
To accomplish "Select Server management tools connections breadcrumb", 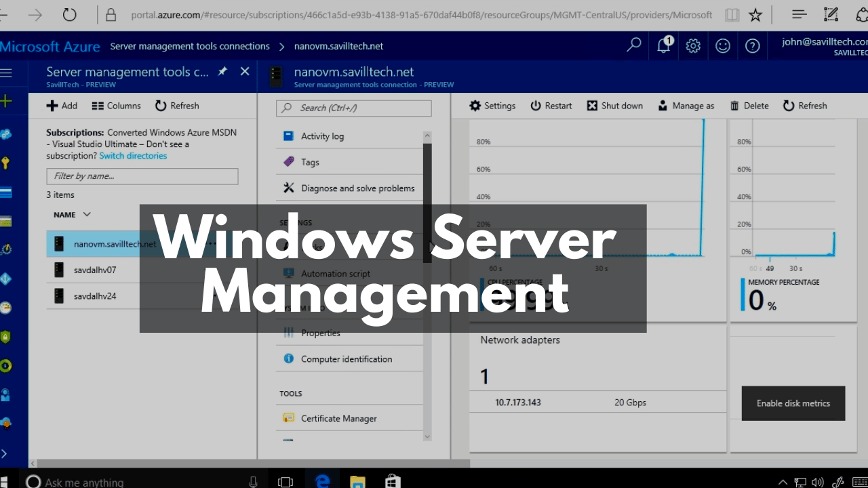I will 190,46.
